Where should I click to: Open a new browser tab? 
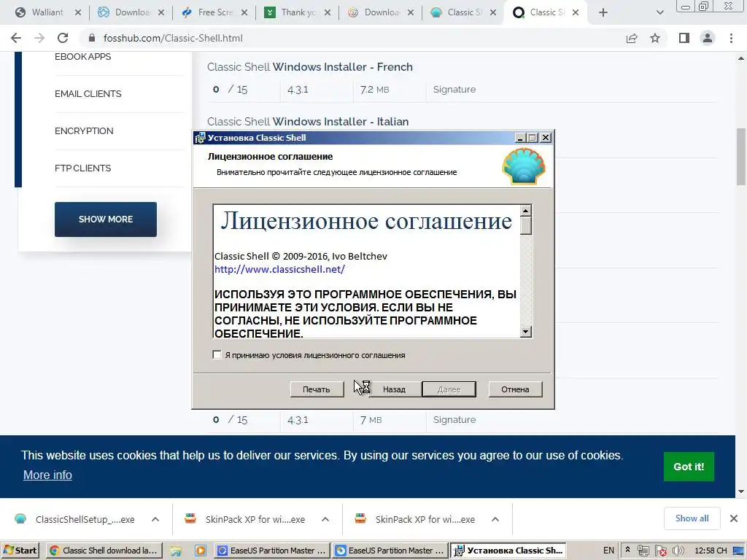603,12
